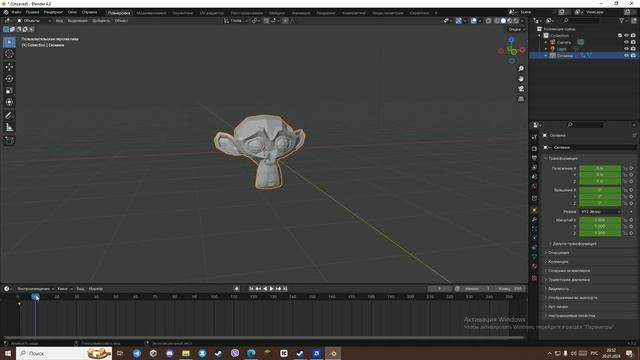Screen dimensions: 640x360
Task: Collapse the Transform panel
Action: tap(563, 158)
